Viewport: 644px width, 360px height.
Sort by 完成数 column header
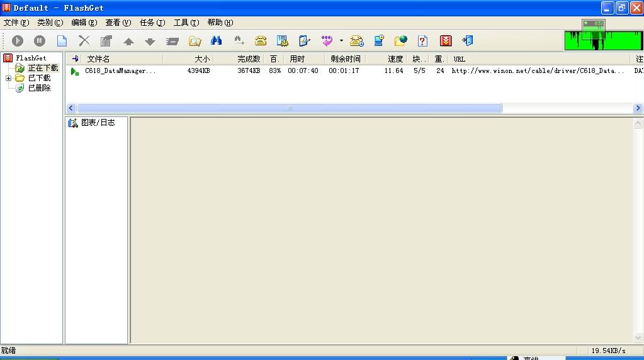(238, 59)
